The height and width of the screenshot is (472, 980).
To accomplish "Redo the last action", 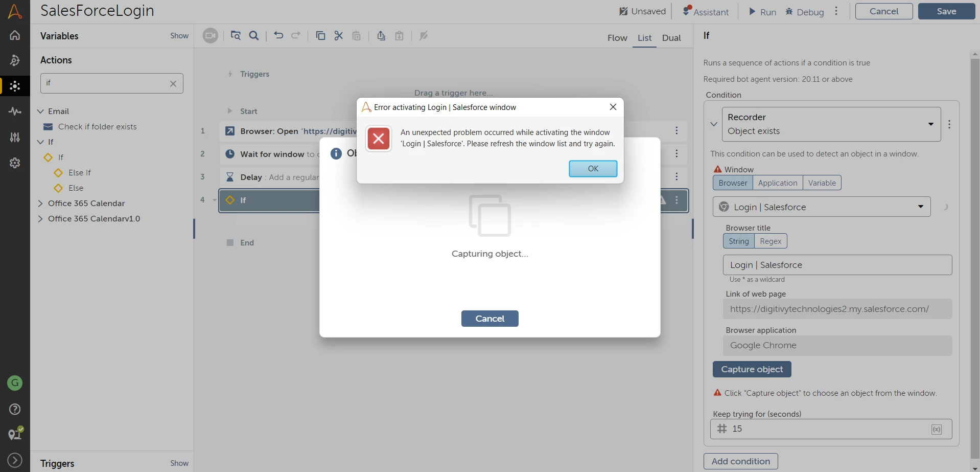I will (x=296, y=36).
